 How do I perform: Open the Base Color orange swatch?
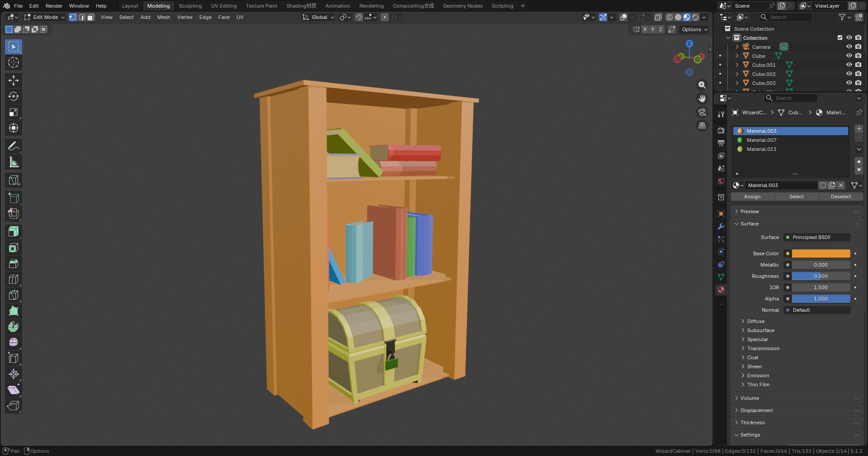pyautogui.click(x=821, y=254)
